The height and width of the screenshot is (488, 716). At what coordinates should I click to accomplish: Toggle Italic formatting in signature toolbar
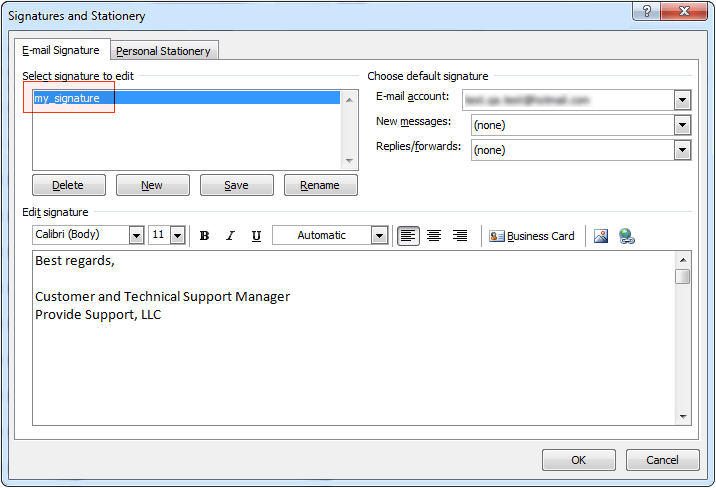[x=230, y=236]
